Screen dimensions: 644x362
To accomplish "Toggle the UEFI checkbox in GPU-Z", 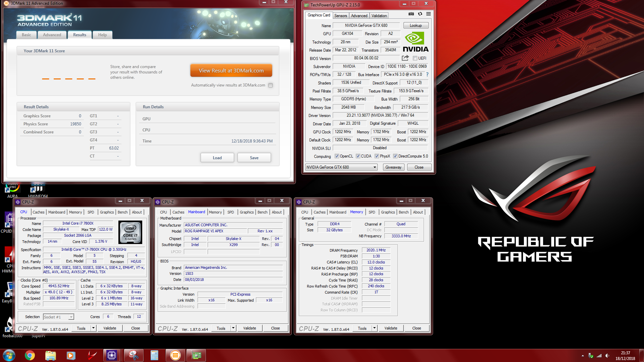I will pyautogui.click(x=415, y=58).
